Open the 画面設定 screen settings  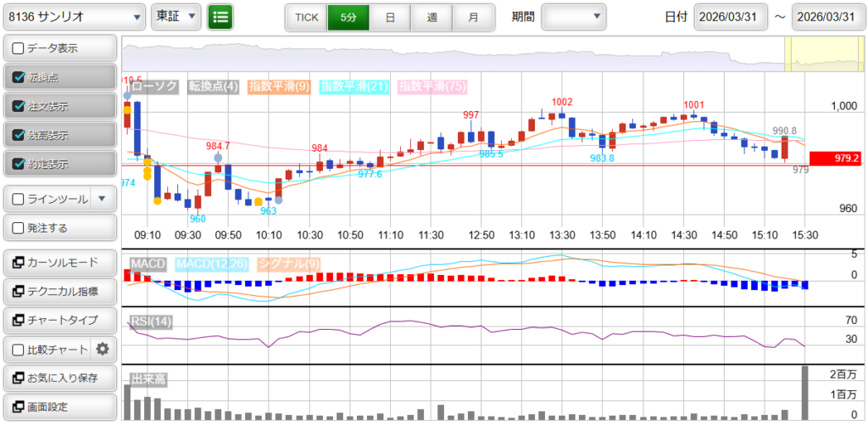tap(59, 406)
